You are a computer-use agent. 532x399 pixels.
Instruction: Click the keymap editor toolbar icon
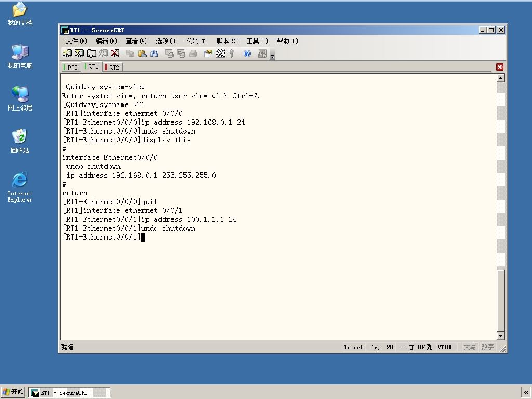coord(220,54)
